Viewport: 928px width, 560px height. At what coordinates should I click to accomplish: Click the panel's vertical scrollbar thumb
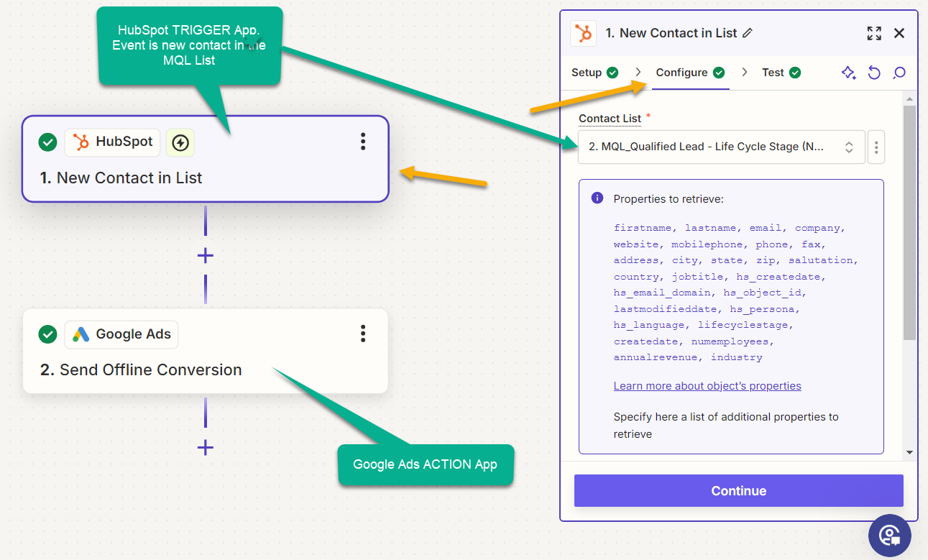[x=909, y=222]
